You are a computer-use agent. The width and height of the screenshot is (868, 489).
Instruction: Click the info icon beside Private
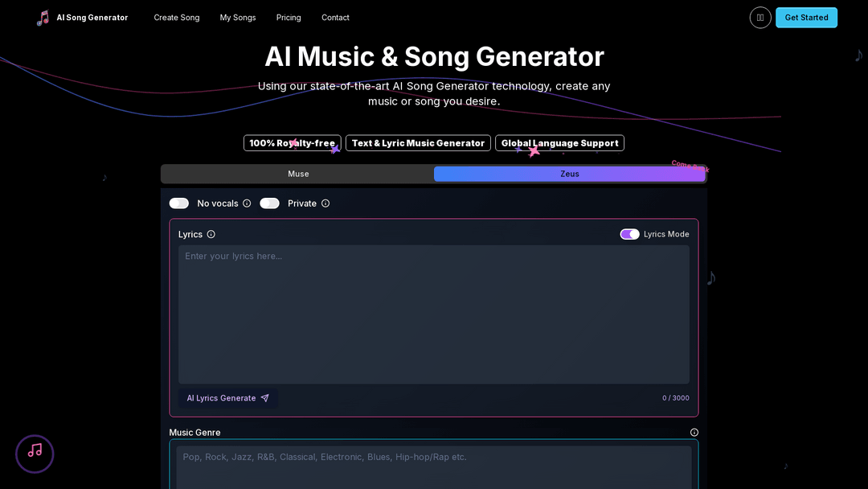click(325, 203)
